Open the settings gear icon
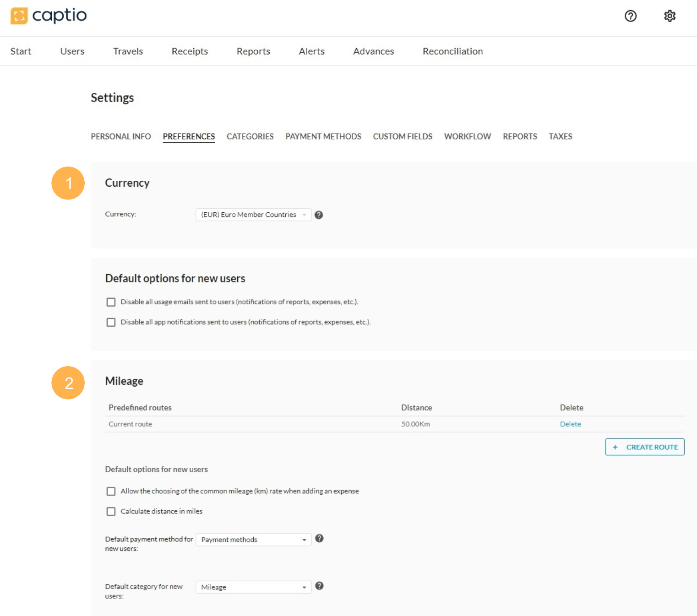Screen dimensions: 697x616 (x=670, y=16)
